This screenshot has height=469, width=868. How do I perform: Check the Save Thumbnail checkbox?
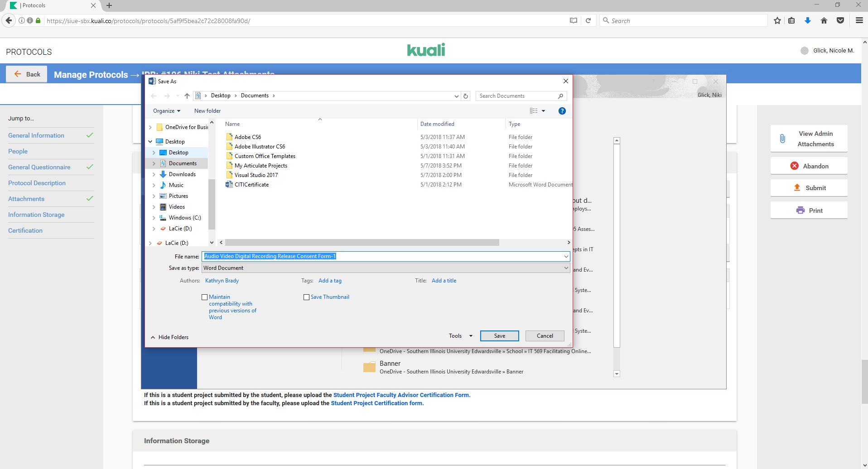pyautogui.click(x=306, y=297)
